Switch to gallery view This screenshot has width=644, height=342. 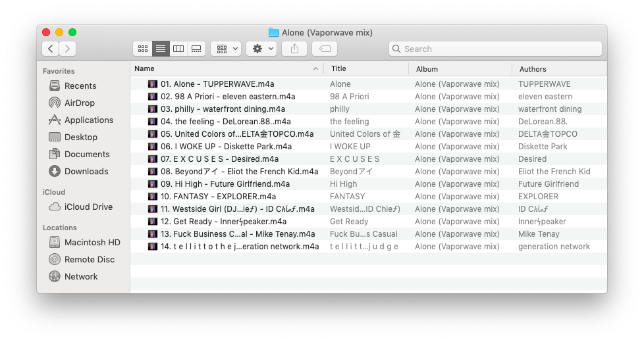pos(196,49)
